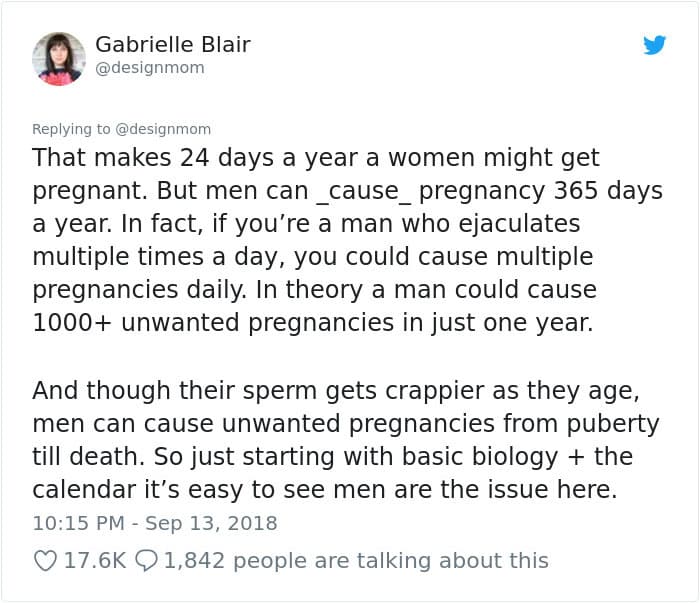Viewport: 700px width, 603px height.
Task: Click the @designmom handle under the name
Action: tap(150, 68)
